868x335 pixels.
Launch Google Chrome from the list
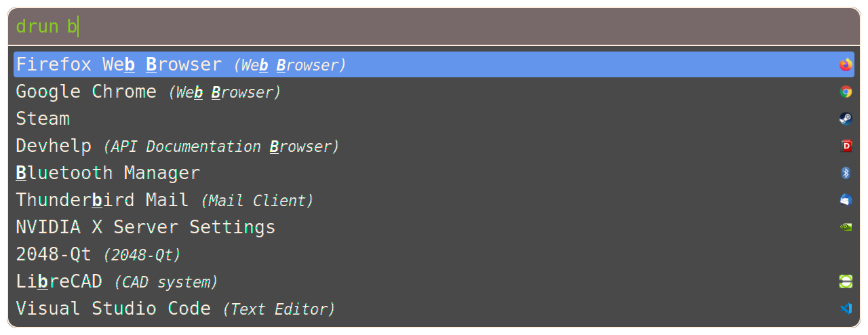[148, 92]
